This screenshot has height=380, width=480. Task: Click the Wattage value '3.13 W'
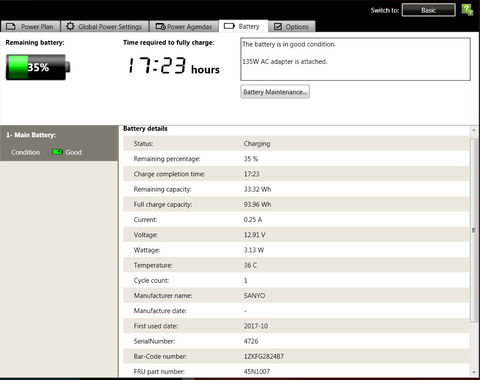click(x=254, y=250)
